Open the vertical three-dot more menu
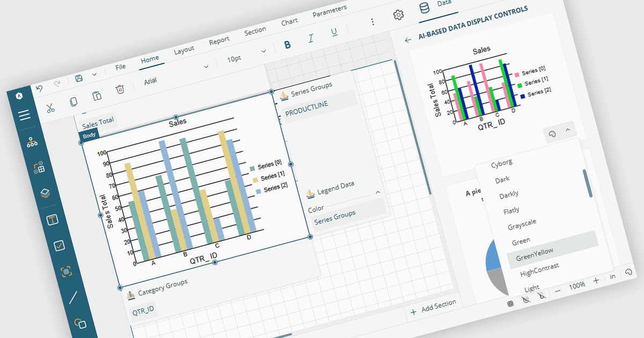The image size is (644, 338). click(372, 22)
